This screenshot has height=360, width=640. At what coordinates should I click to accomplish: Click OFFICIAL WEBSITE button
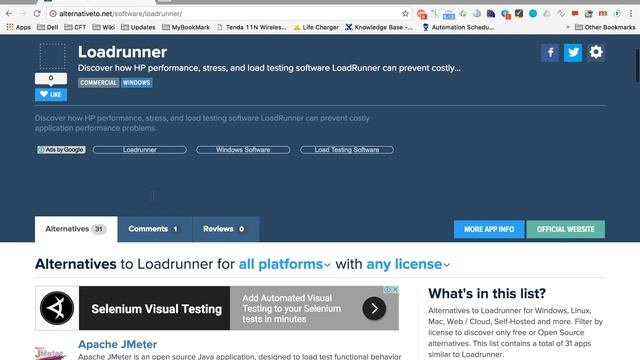(x=566, y=229)
